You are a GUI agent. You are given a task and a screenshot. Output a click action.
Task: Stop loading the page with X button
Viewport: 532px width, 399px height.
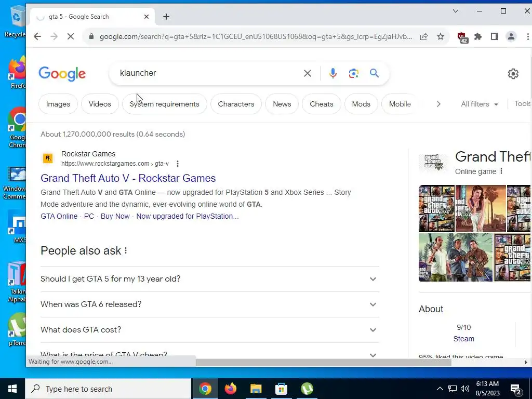point(71,37)
